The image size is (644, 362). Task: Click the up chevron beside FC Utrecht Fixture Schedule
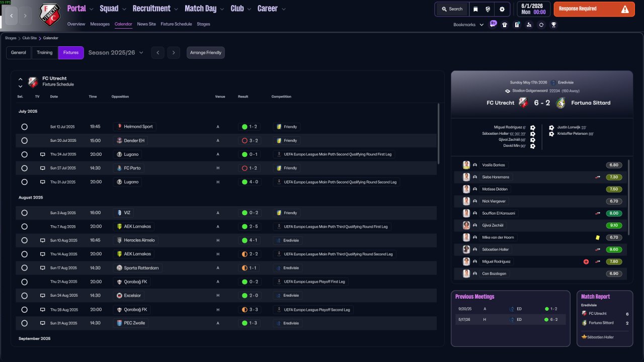pyautogui.click(x=21, y=79)
